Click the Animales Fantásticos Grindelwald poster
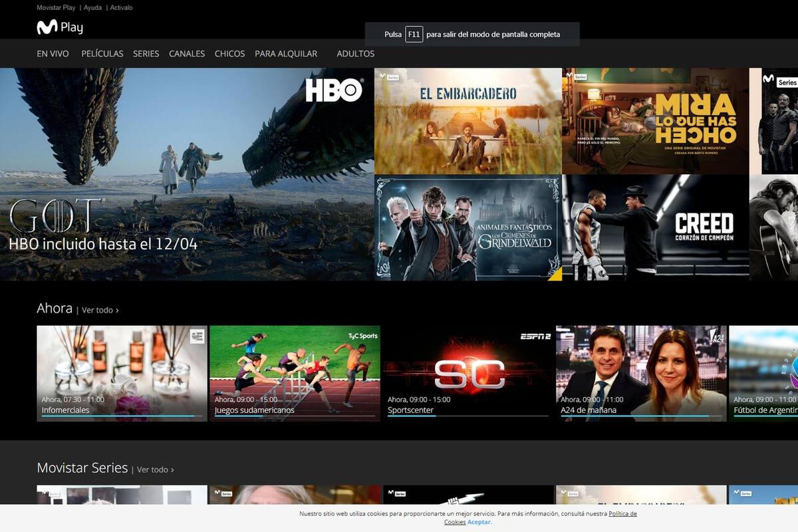Image resolution: width=798 pixels, height=532 pixels. (x=467, y=226)
